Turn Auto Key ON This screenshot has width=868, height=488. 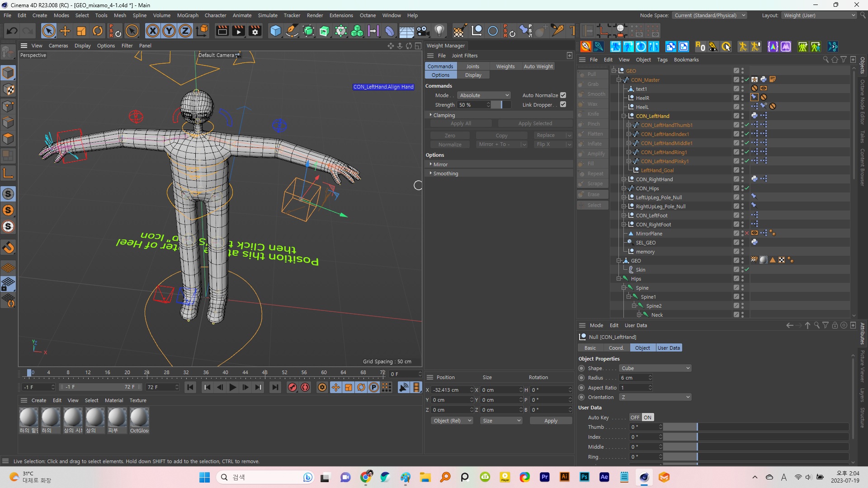[x=647, y=418]
